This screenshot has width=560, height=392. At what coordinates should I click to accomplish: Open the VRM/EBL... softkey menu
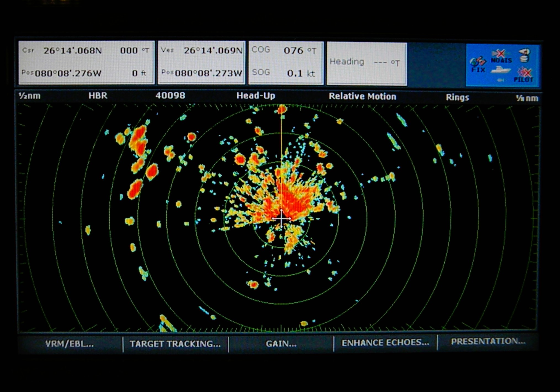tap(70, 344)
